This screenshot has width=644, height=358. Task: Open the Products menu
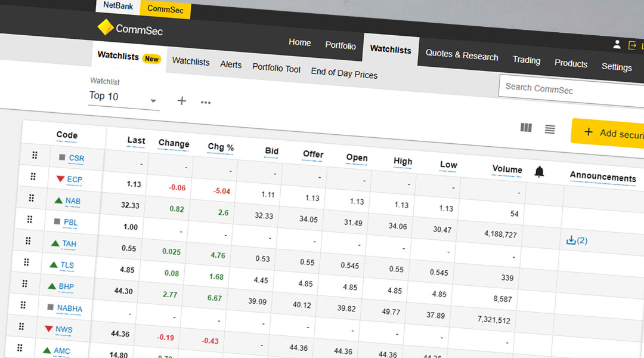click(x=571, y=63)
